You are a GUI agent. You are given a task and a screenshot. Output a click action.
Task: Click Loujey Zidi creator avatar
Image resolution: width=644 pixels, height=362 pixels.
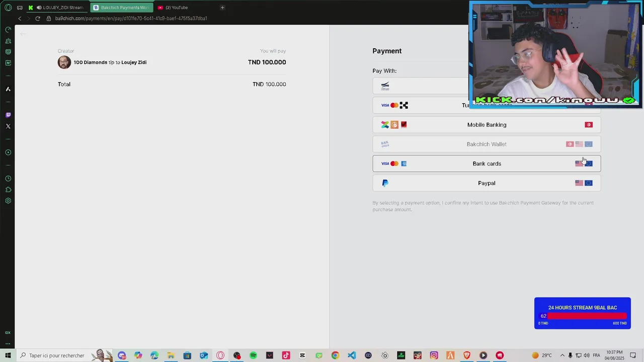click(64, 62)
